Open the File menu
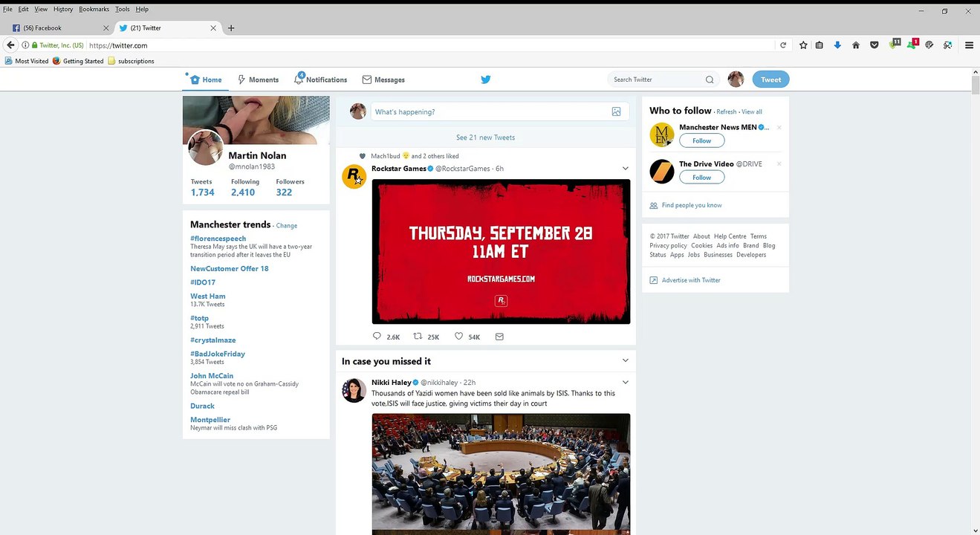Screen dimensions: 980x535 7,9
